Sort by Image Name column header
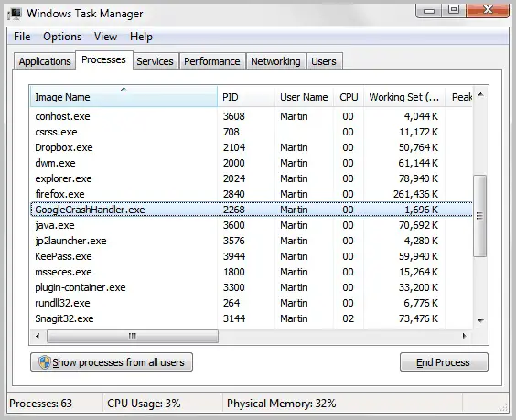This screenshot has width=516, height=420. (124, 97)
